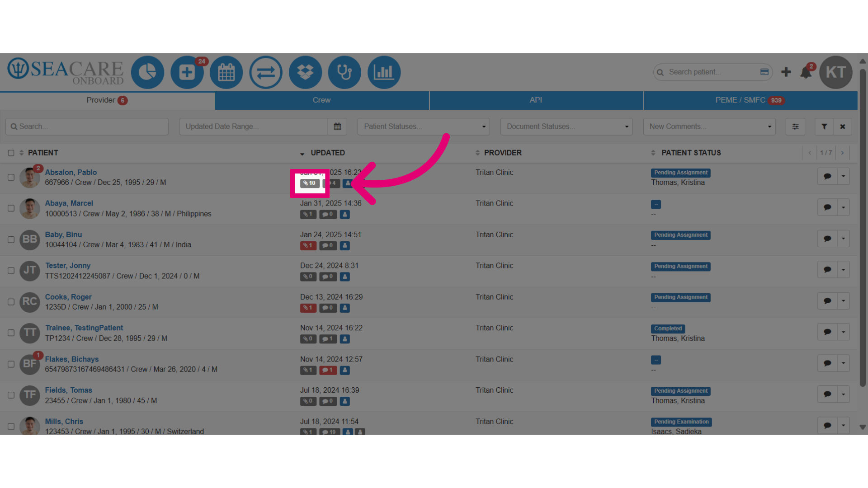Check the box for Tester, Jonny
Image resolution: width=868 pixels, height=488 pixels.
point(11,271)
